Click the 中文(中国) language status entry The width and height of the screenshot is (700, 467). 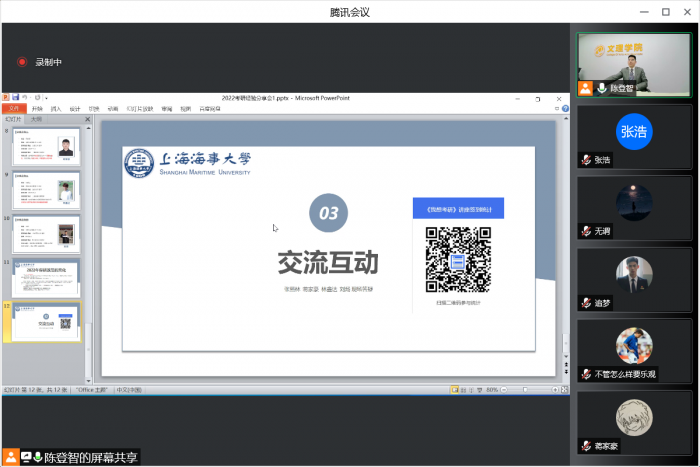pos(129,390)
